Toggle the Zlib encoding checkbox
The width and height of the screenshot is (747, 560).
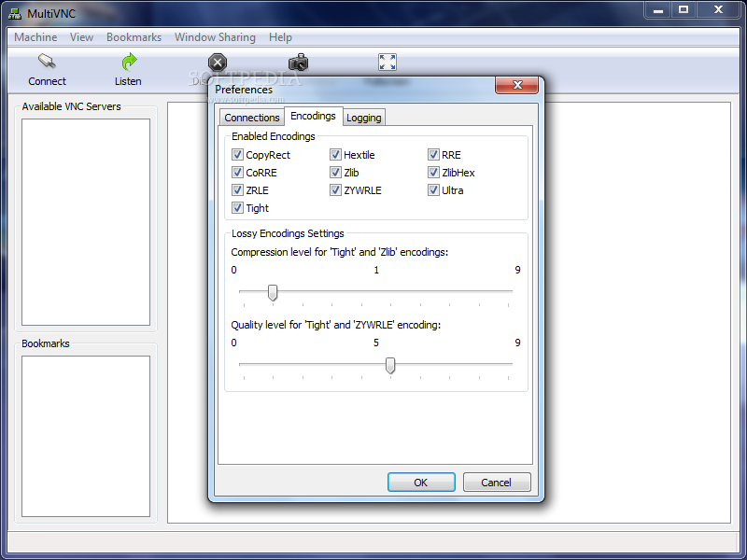[x=335, y=172]
